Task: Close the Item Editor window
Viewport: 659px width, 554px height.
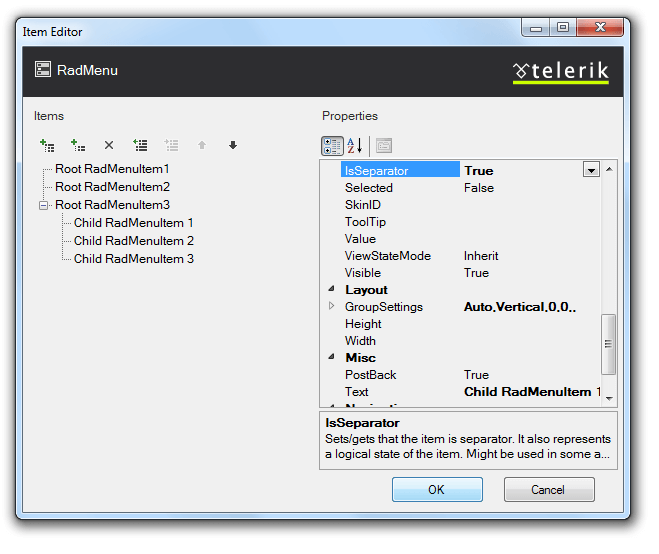Action: (x=600, y=28)
